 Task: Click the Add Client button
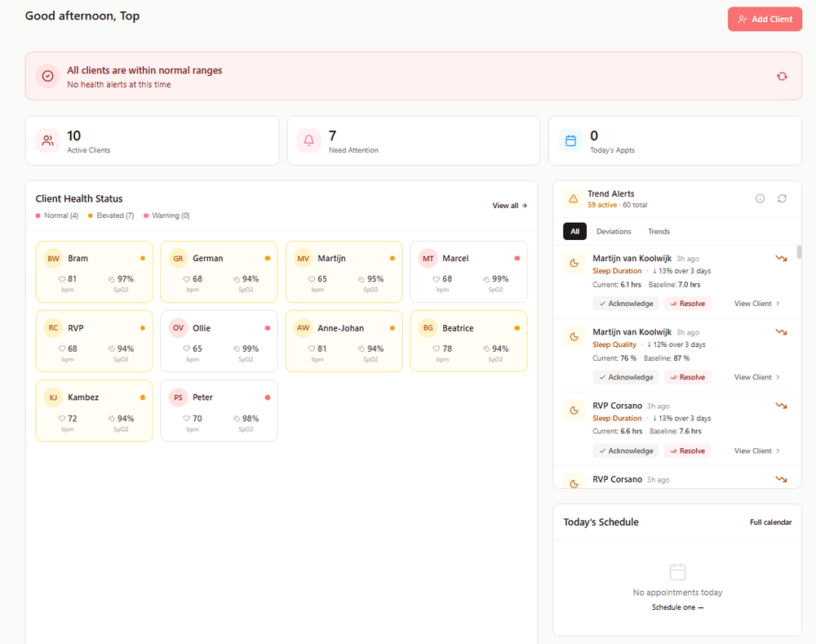point(765,19)
